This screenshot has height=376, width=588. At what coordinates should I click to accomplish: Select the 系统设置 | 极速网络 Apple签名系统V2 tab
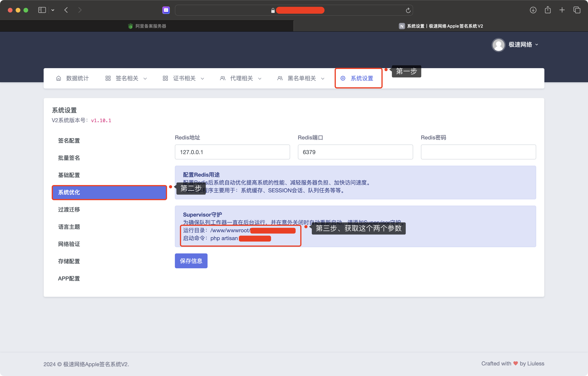click(x=441, y=26)
